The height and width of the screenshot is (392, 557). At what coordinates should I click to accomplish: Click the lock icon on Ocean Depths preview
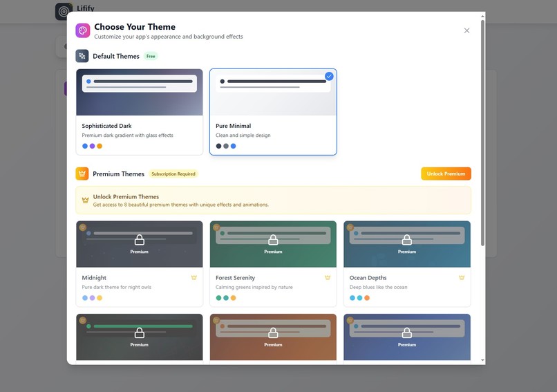pos(407,240)
